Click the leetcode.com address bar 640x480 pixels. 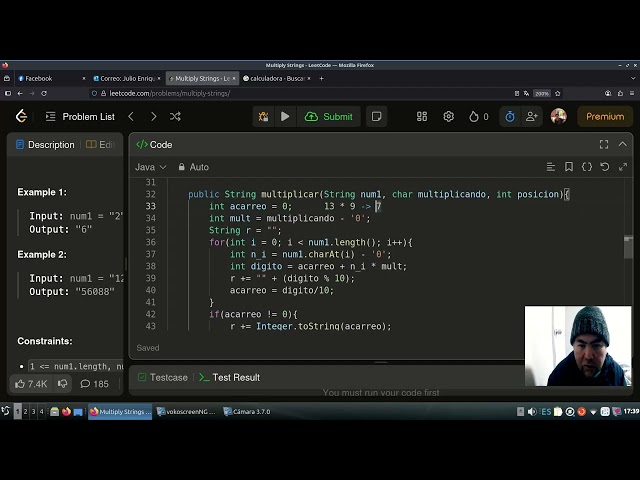pos(300,93)
